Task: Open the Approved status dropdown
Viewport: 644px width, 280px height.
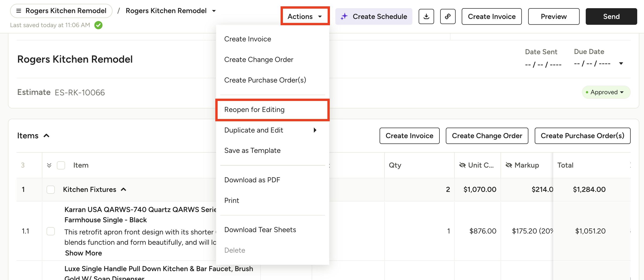Action: (606, 92)
